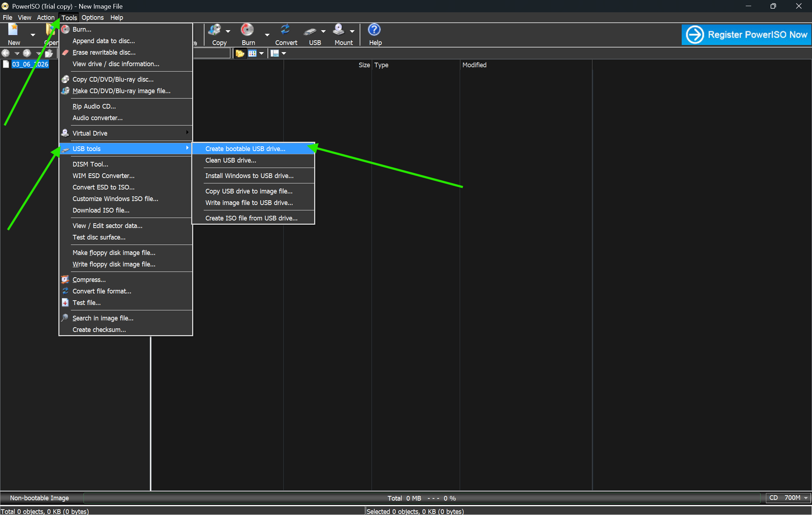Select the 03_06_2026 tree item

pos(30,64)
